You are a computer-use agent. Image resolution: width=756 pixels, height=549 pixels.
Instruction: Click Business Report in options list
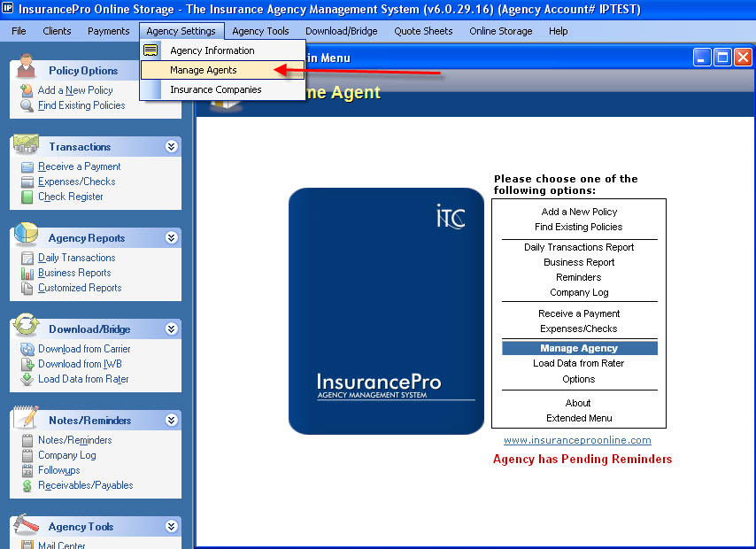[579, 262]
